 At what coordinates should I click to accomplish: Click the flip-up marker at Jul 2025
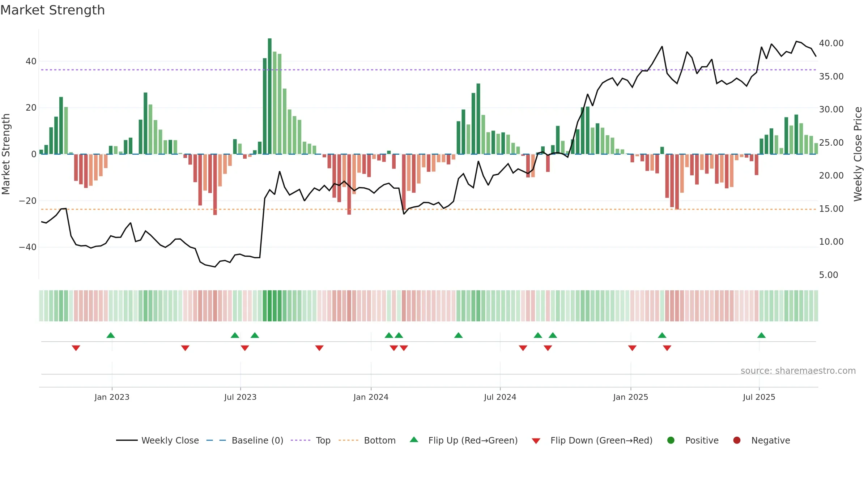(761, 335)
